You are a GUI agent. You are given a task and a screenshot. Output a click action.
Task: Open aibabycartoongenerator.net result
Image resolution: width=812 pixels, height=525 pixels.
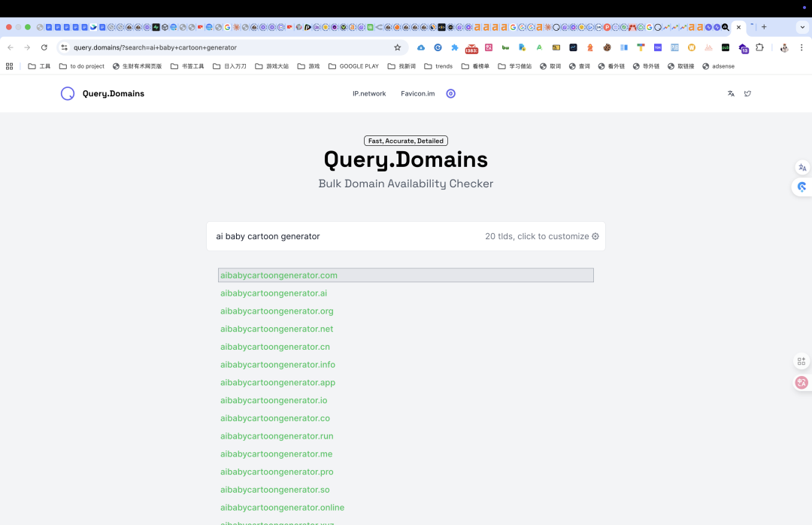click(277, 329)
